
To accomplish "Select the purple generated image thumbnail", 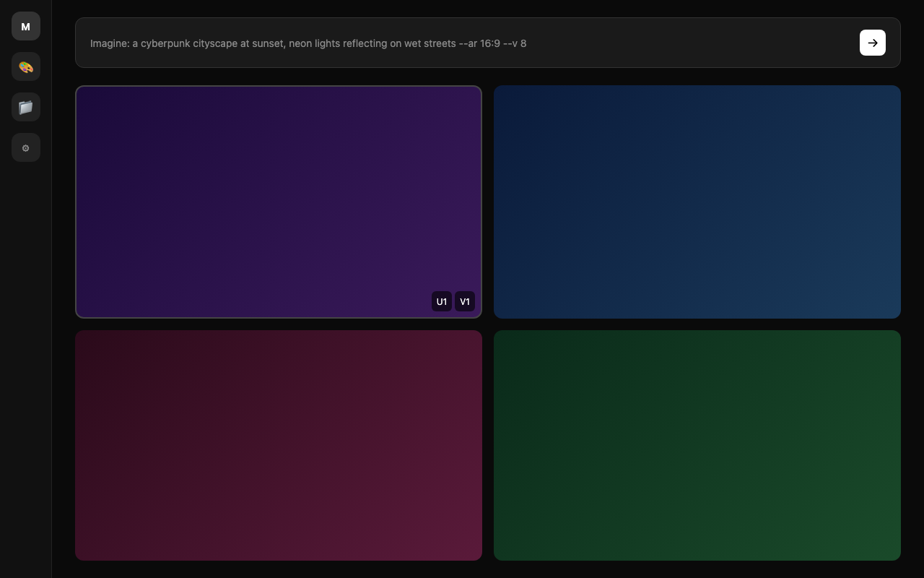I will (278, 188).
